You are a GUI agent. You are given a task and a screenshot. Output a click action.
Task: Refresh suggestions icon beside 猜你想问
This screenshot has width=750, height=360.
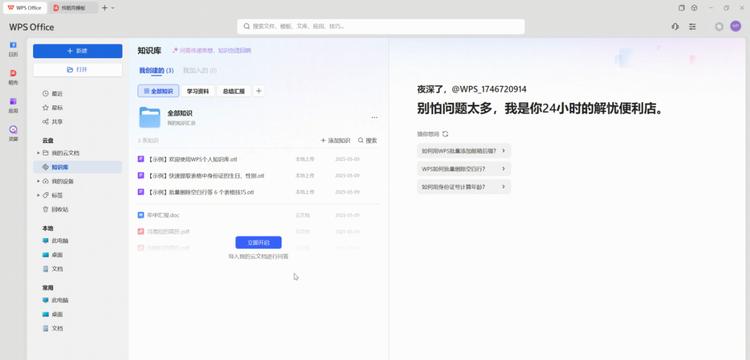tap(445, 134)
